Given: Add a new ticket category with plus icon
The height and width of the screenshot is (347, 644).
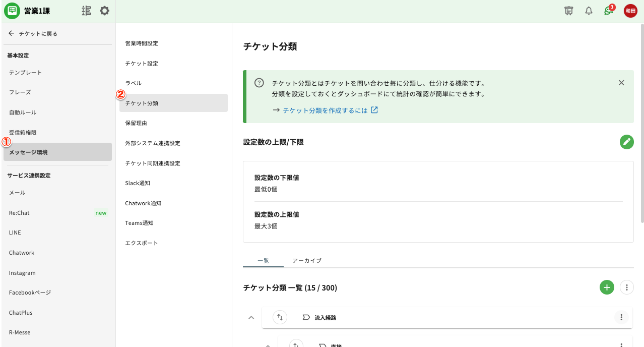Looking at the screenshot, I should (607, 287).
